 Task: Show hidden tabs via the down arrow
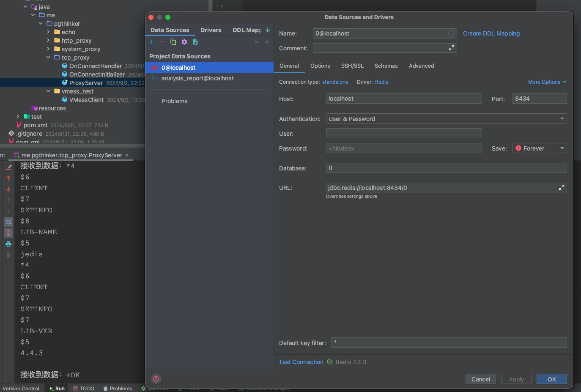tap(268, 30)
